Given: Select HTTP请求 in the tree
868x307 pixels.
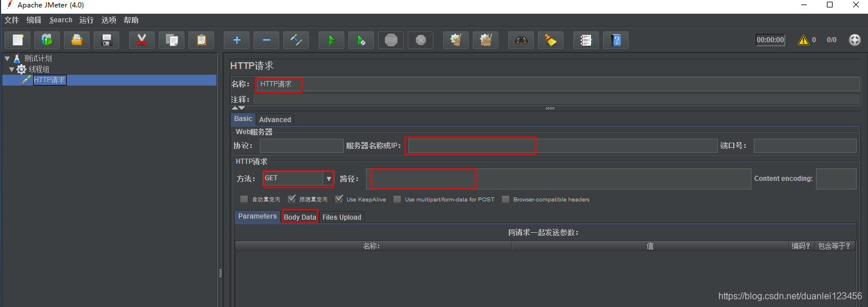Looking at the screenshot, I should (50, 80).
